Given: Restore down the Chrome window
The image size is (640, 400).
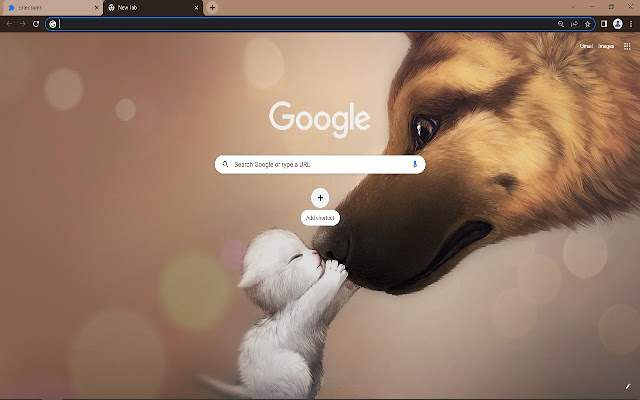Looking at the screenshot, I should point(611,7).
